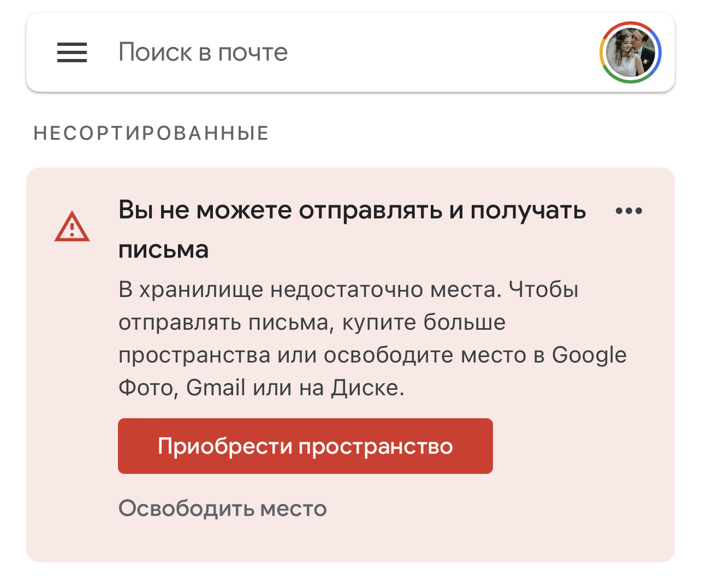Click the 'В хранилище недостаточно места' description
This screenshot has height=588, width=701.
(372, 338)
